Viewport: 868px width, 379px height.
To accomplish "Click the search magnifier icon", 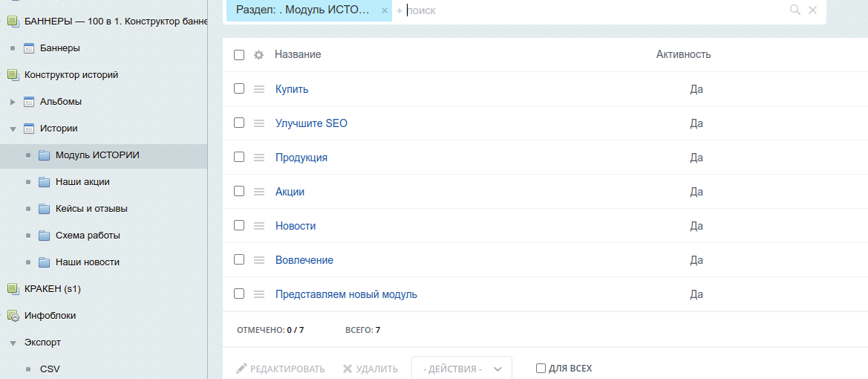I will point(795,10).
